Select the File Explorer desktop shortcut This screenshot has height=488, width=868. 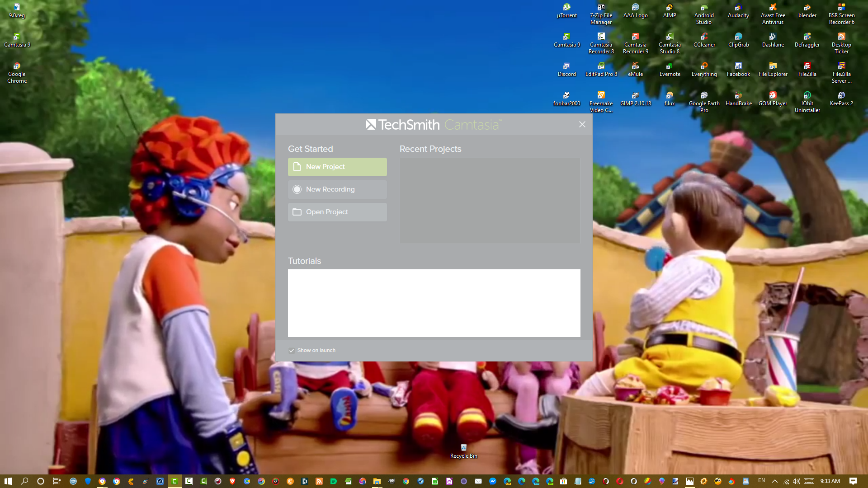click(773, 70)
